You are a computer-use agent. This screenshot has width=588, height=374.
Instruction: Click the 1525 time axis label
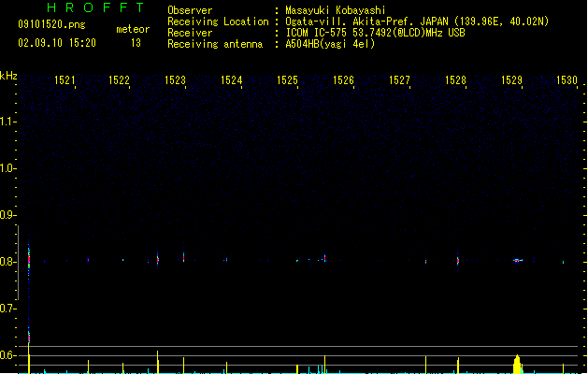tap(287, 80)
